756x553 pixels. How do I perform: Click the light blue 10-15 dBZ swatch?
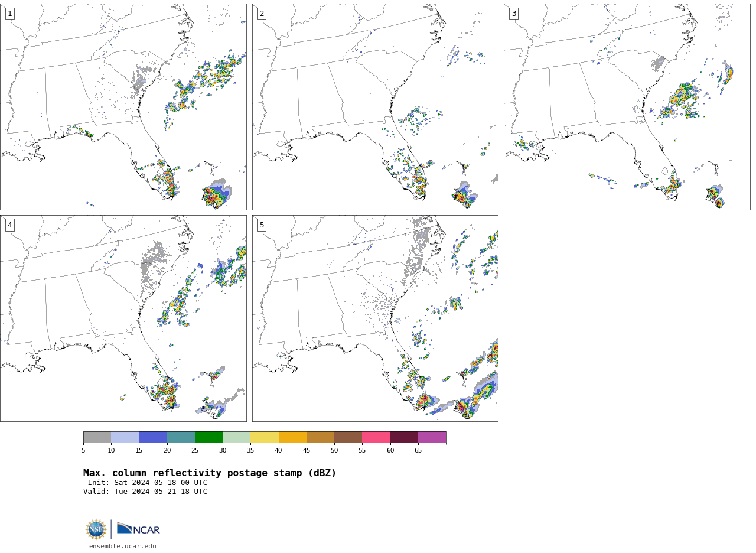click(x=125, y=437)
